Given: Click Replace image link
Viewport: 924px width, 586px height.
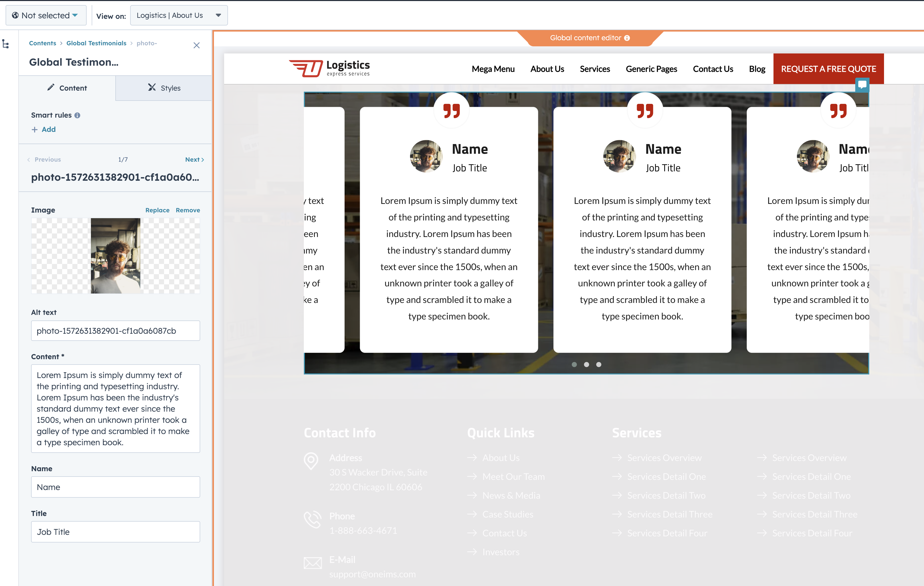Looking at the screenshot, I should tap(157, 210).
